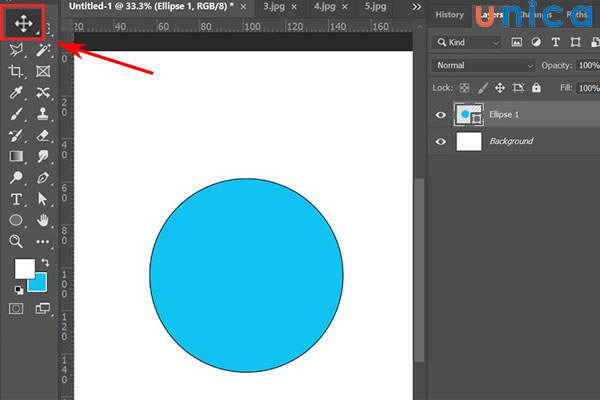The width and height of the screenshot is (600, 400).
Task: Select the Ellipse 1 layer thumbnail
Action: [469, 115]
